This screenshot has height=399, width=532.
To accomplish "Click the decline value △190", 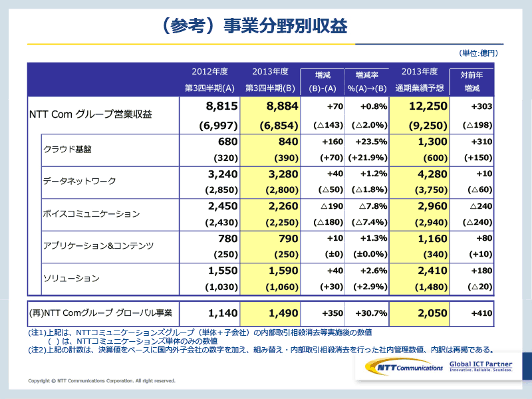I will click(x=332, y=206).
